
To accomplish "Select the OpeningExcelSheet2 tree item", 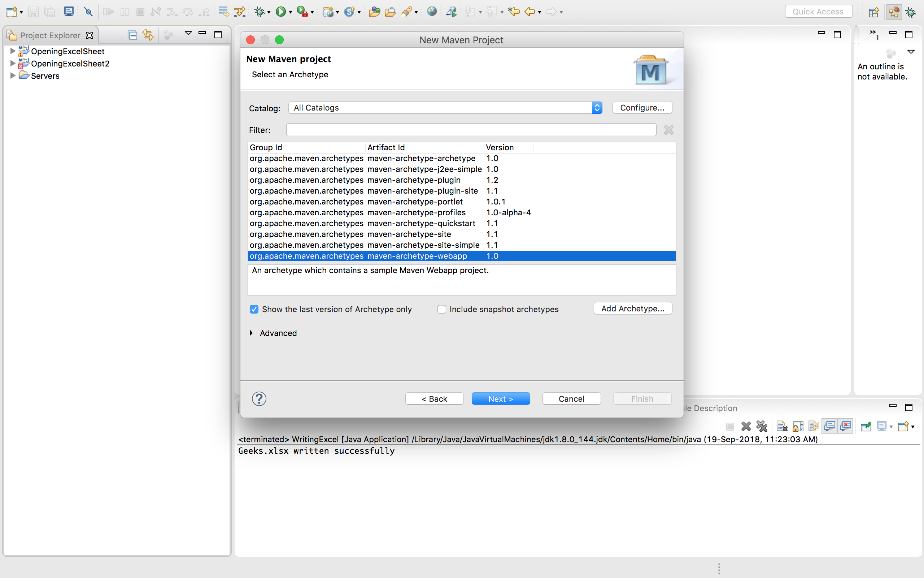I will pos(70,64).
